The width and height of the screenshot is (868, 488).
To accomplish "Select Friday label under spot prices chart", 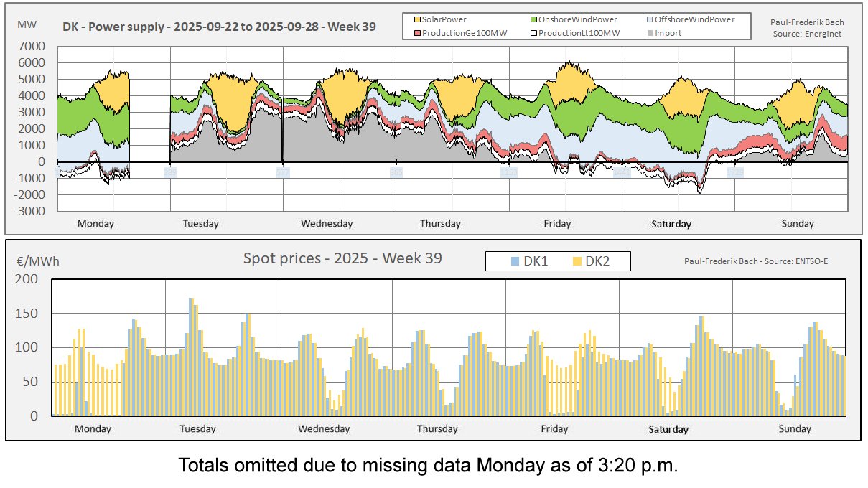I will [x=554, y=429].
